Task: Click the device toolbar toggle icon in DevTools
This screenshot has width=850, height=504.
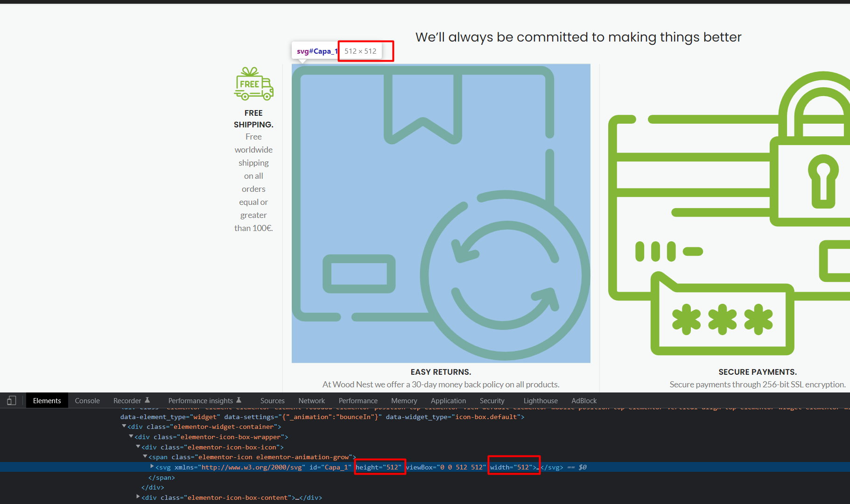Action: pyautogui.click(x=12, y=400)
